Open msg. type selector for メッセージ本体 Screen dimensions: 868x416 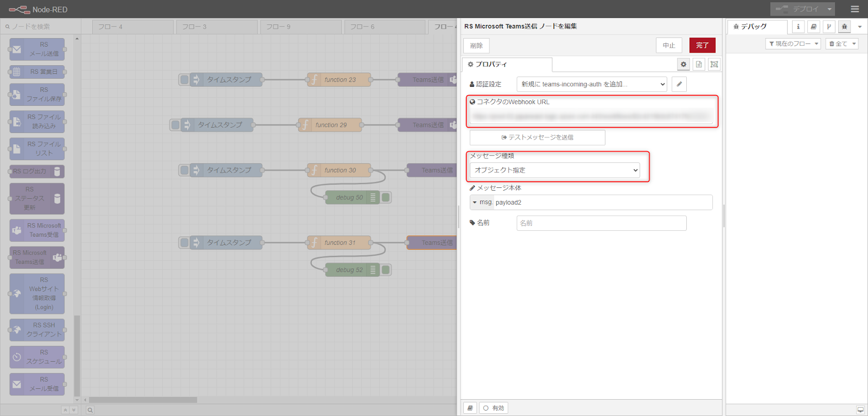click(x=482, y=203)
